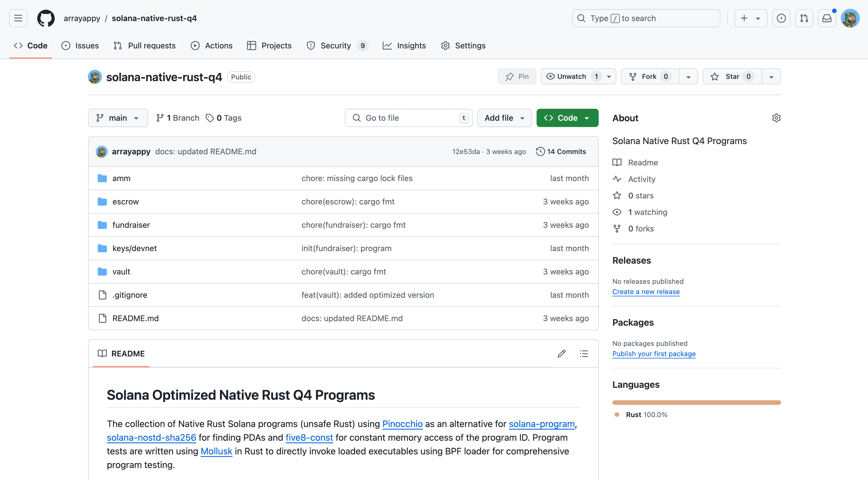Star the repository

[x=733, y=76]
